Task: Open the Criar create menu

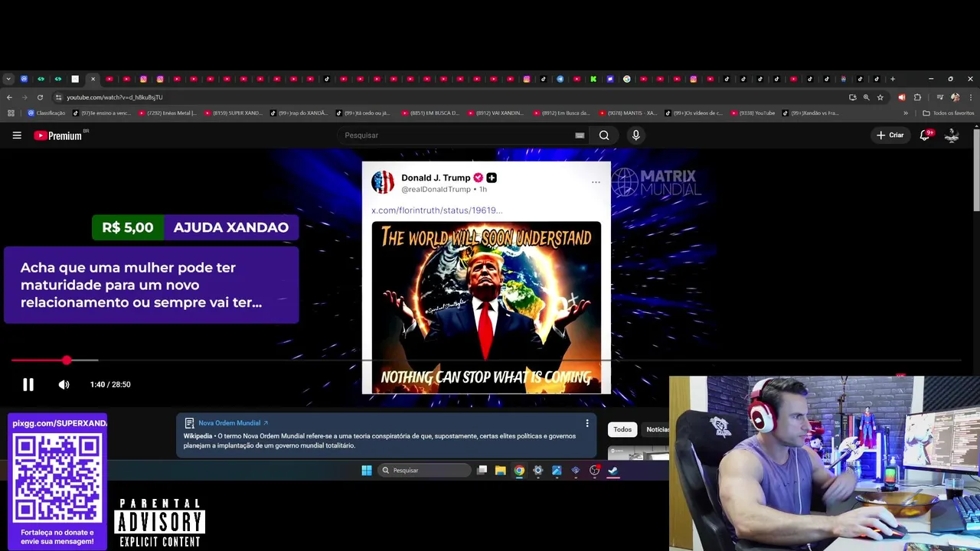Action: (x=890, y=135)
